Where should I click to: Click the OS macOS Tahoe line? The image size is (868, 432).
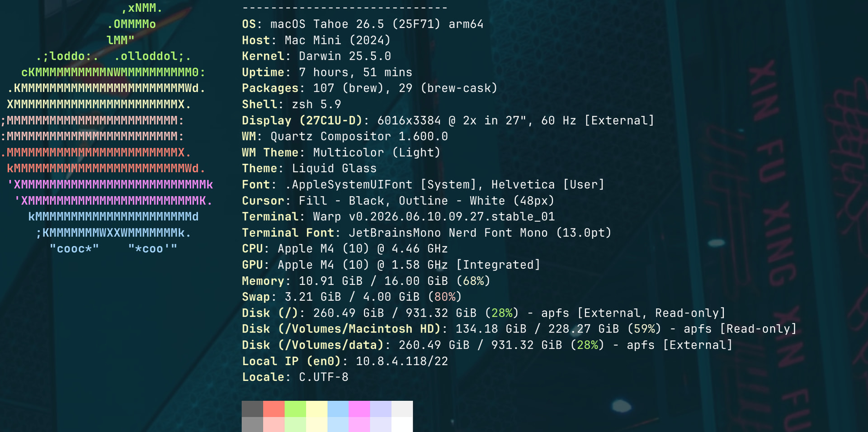coord(363,24)
